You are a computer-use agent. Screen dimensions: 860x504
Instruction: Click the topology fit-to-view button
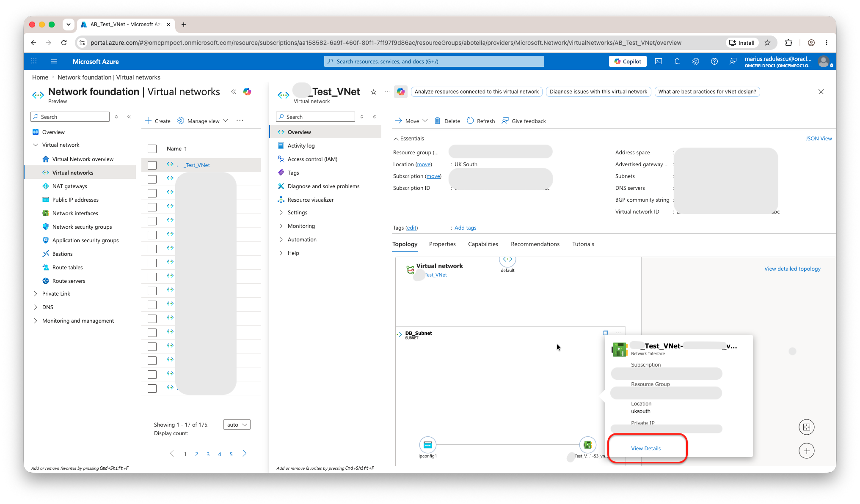pyautogui.click(x=807, y=427)
